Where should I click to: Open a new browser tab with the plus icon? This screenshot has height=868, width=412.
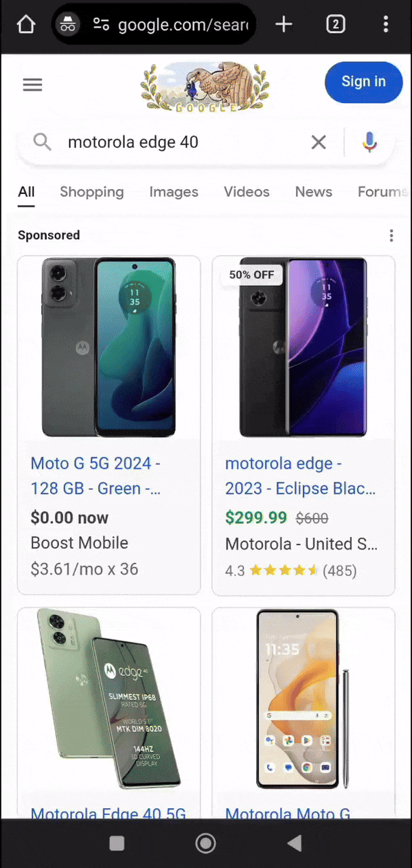click(284, 24)
